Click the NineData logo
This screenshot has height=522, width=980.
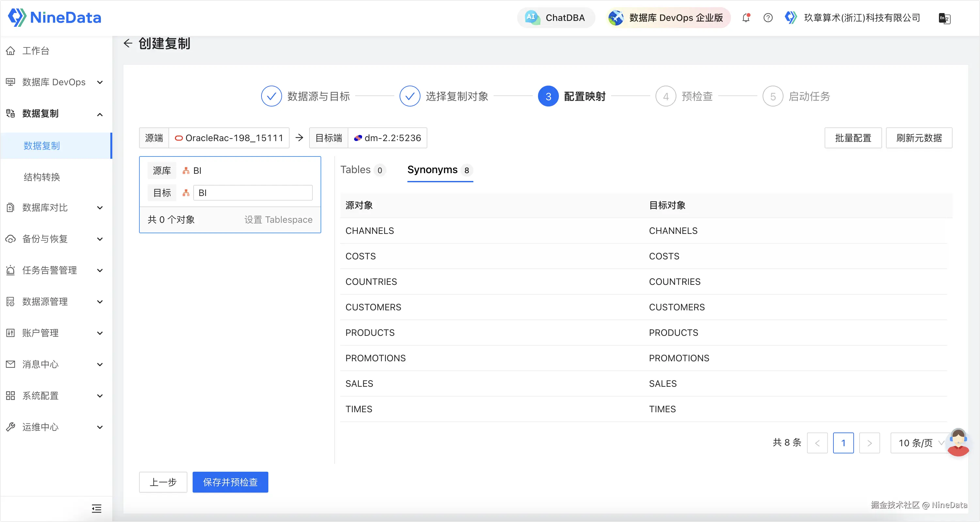(55, 18)
